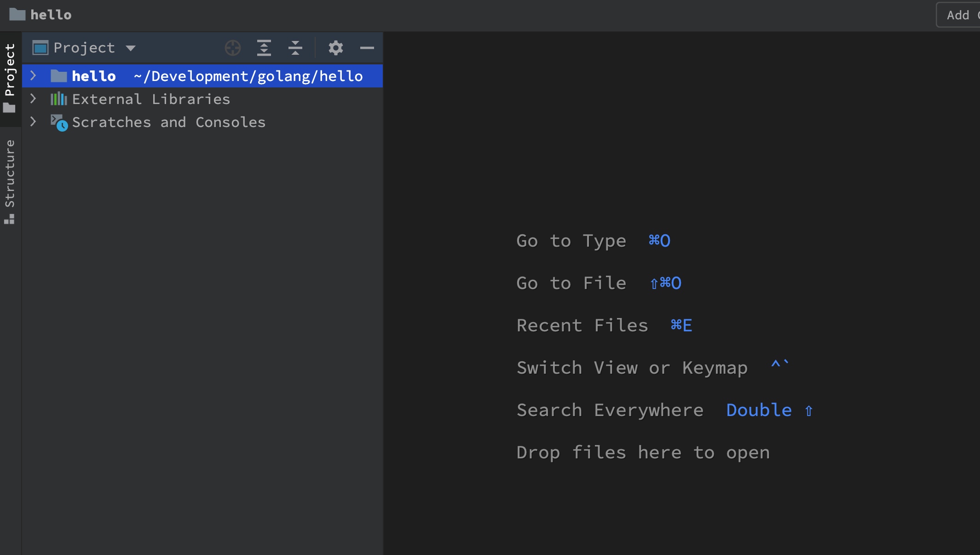Image resolution: width=980 pixels, height=555 pixels.
Task: Expand the Scratches and Consoles node
Action: coord(33,121)
